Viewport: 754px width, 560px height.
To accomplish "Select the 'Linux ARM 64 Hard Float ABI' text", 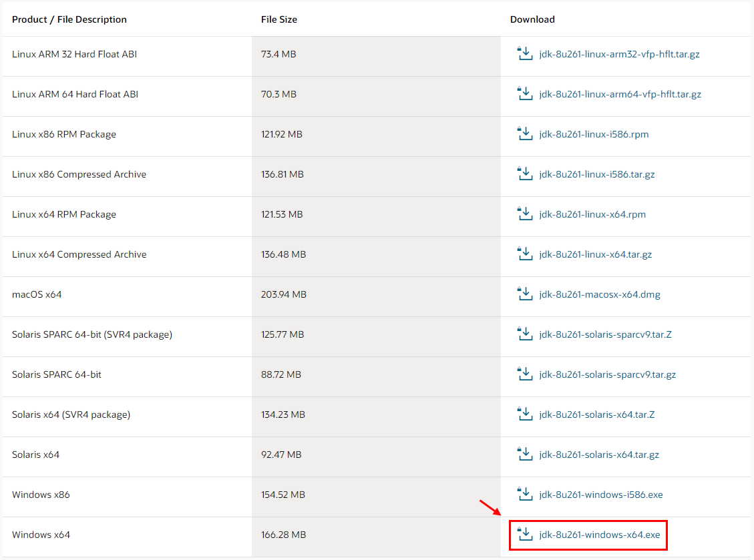I will click(75, 94).
